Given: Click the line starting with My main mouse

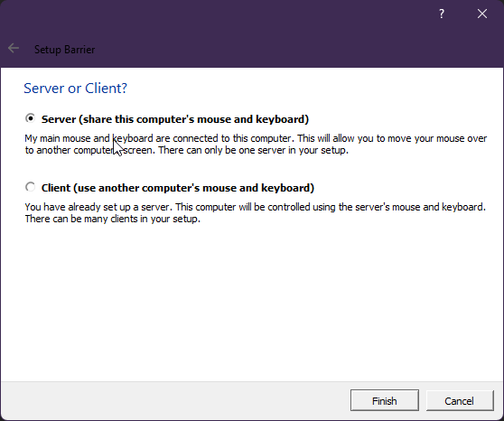Looking at the screenshot, I should pos(256,138).
